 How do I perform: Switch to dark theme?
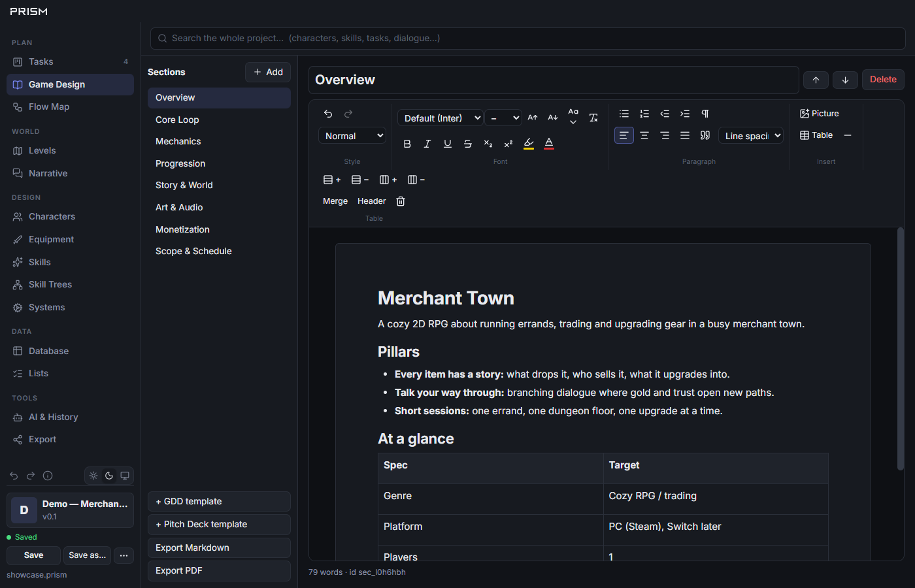point(109,476)
